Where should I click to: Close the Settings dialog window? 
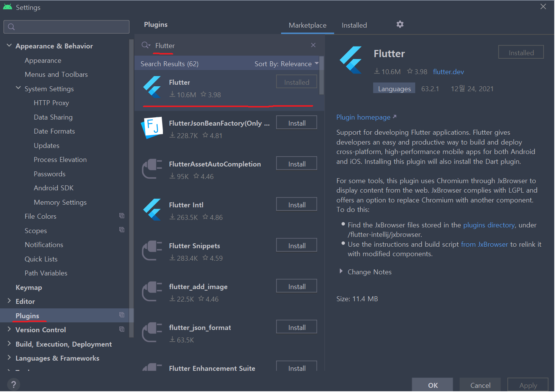(543, 6)
